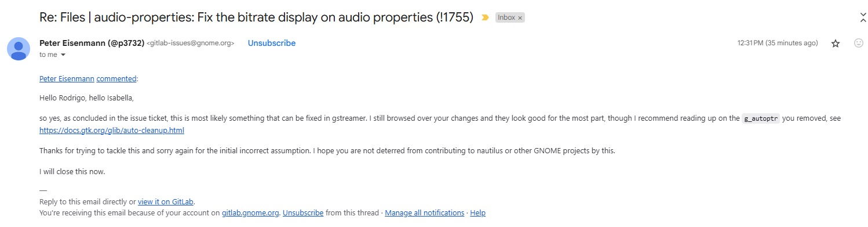The height and width of the screenshot is (227, 868).
Task: Open the gitlab.gnome.org link
Action: [x=251, y=213]
